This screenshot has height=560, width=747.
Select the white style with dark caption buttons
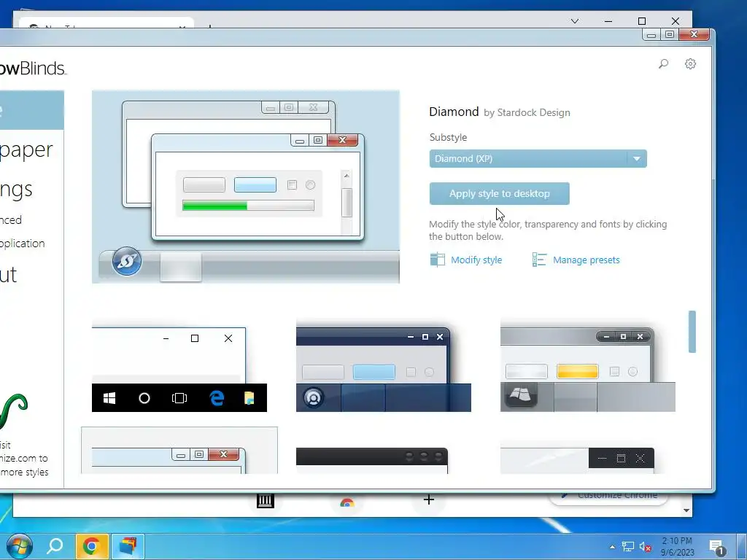pos(577,461)
